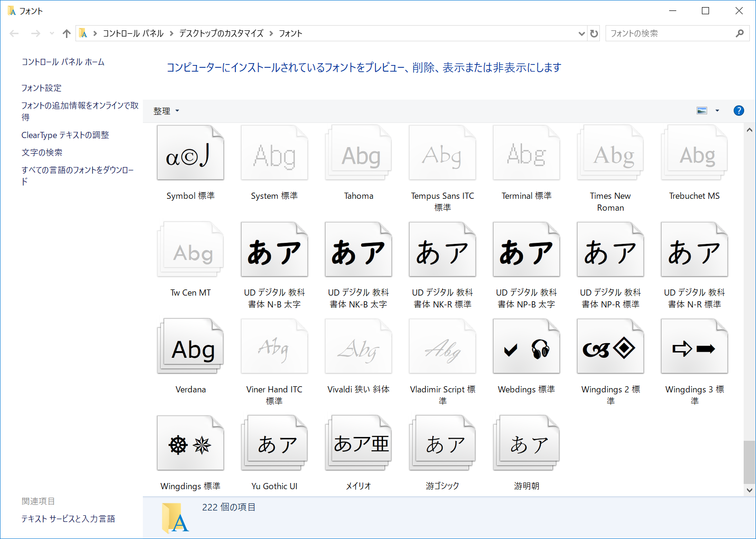The height and width of the screenshot is (539, 756).
Task: Refresh the fonts folder view
Action: (594, 33)
